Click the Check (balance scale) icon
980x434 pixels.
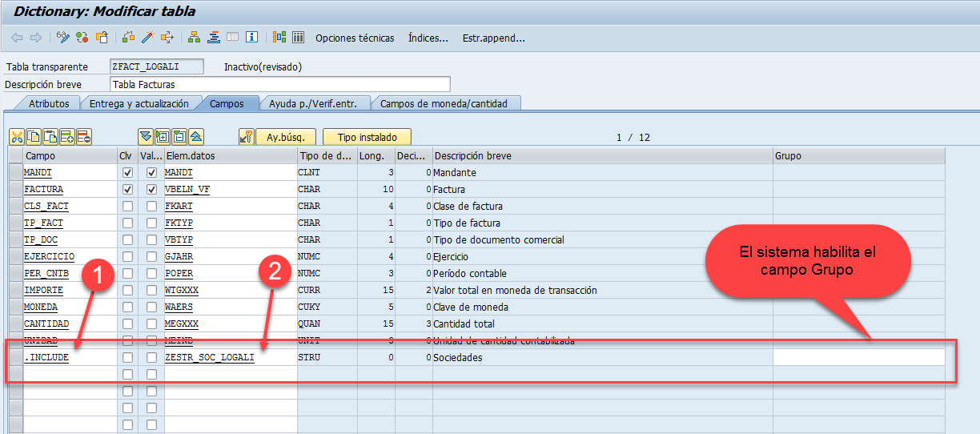[129, 38]
